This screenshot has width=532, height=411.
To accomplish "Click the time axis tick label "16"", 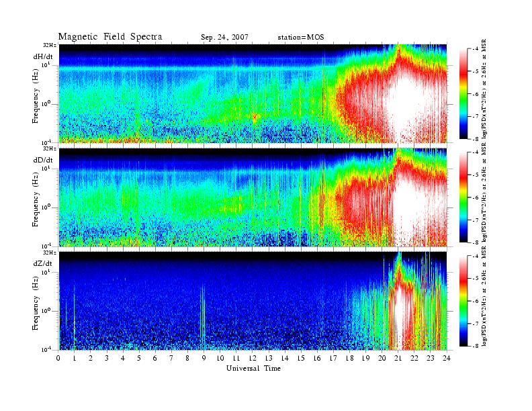I will (317, 358).
